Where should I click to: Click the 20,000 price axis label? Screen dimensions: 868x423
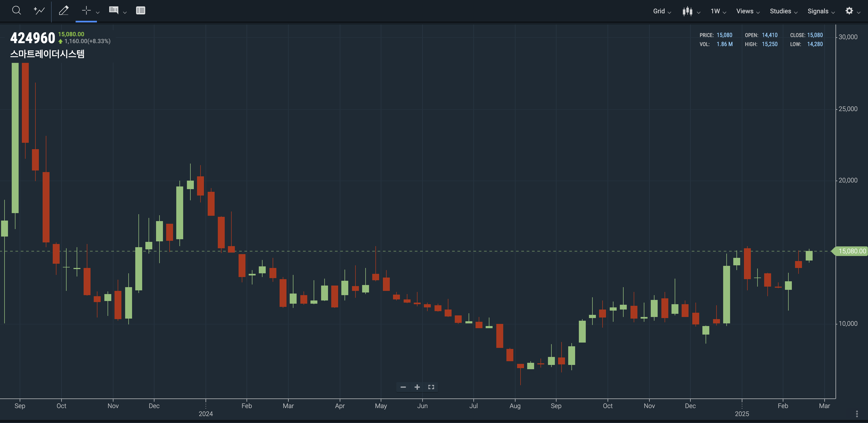tap(848, 180)
